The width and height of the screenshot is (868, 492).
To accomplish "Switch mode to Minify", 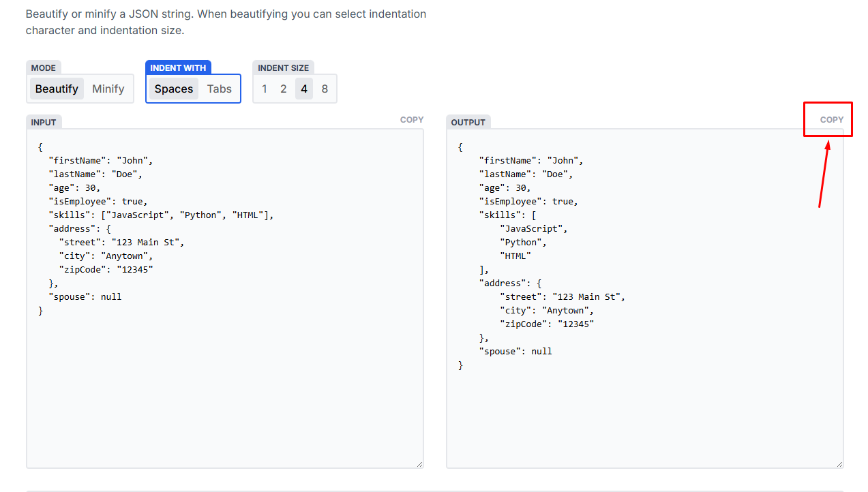I will 108,89.
